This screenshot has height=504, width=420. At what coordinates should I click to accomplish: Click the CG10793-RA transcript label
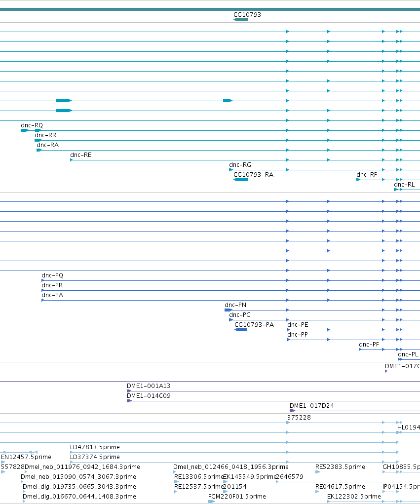[253, 175]
